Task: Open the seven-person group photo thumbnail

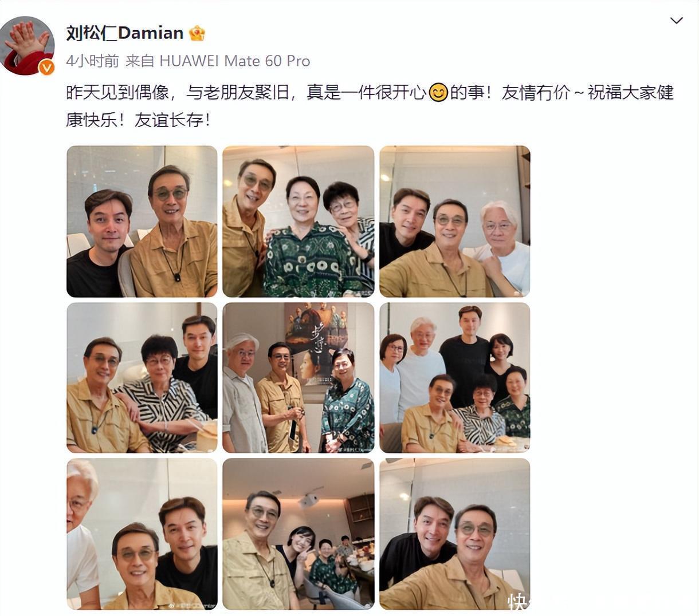Action: (455, 378)
